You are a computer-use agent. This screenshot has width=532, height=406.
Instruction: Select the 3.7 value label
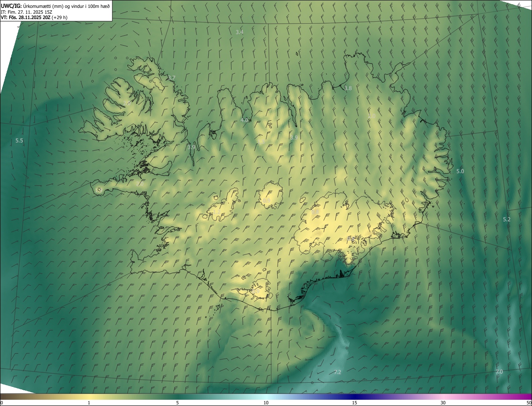pos(171,78)
